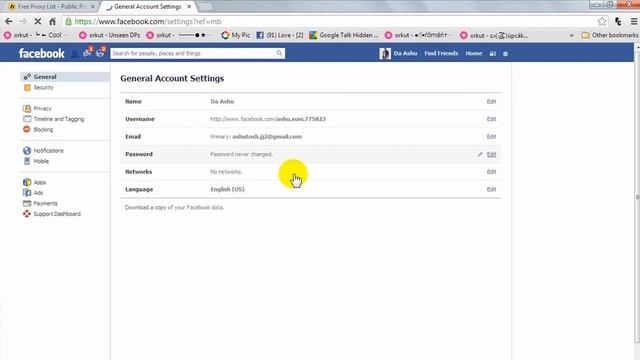This screenshot has height=360, width=640.
Task: Click Find Friends in top bar
Action: point(441,53)
